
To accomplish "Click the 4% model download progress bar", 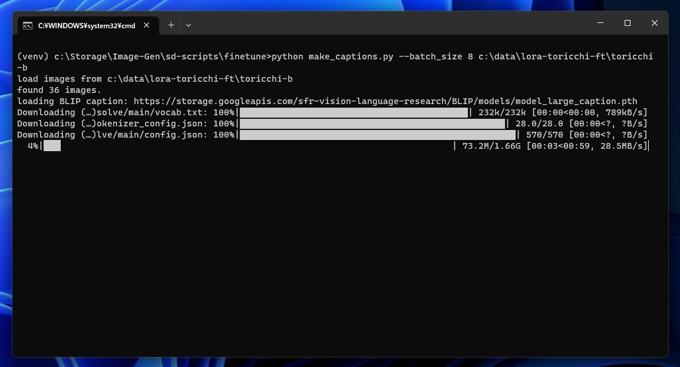I will (248, 146).
